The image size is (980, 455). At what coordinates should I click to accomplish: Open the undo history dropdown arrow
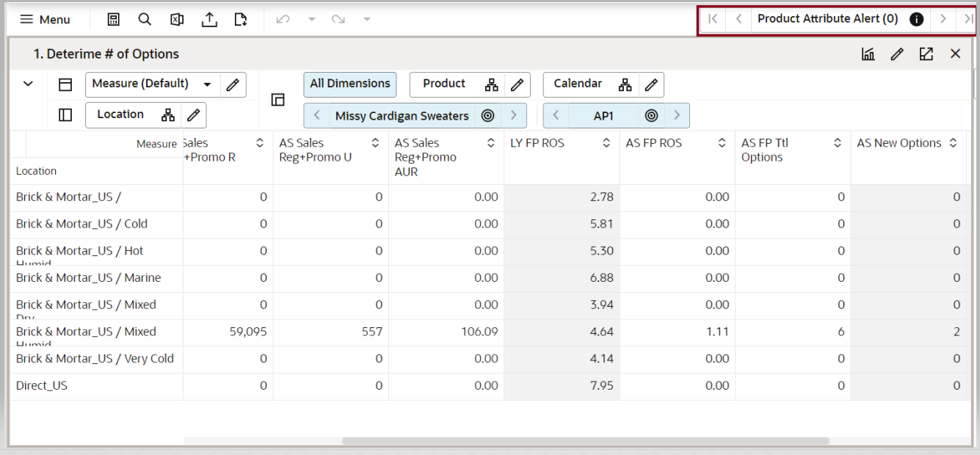click(311, 20)
